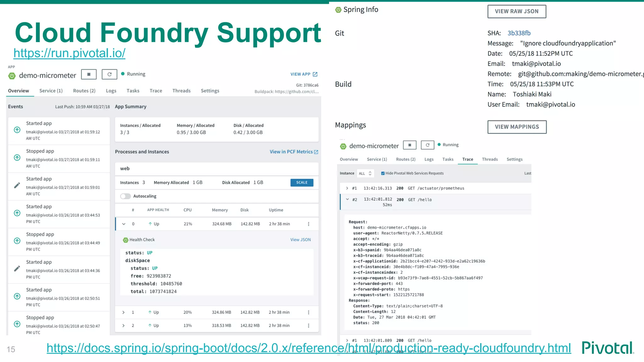This screenshot has height=362, width=644.
Task: Click the event icon for Stopped app 02:50:47
Action: coord(17,324)
